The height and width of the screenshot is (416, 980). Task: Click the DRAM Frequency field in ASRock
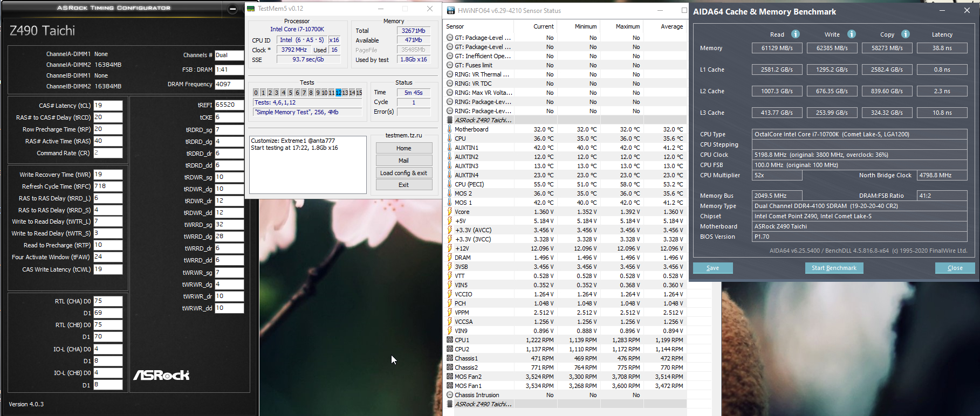229,84
